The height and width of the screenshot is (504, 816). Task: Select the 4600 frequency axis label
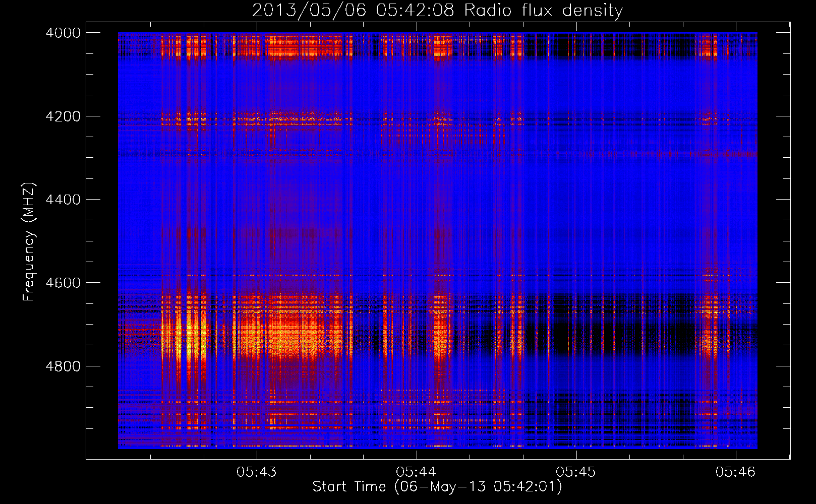63,283
